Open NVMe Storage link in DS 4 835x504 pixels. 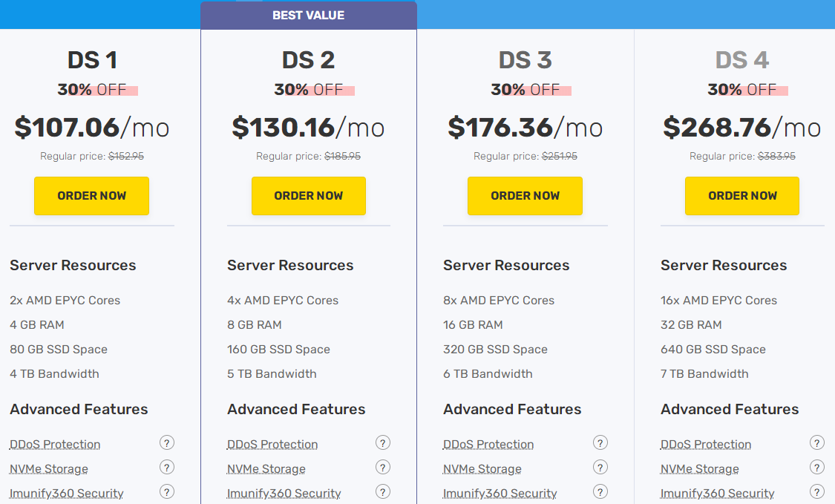pyautogui.click(x=700, y=469)
